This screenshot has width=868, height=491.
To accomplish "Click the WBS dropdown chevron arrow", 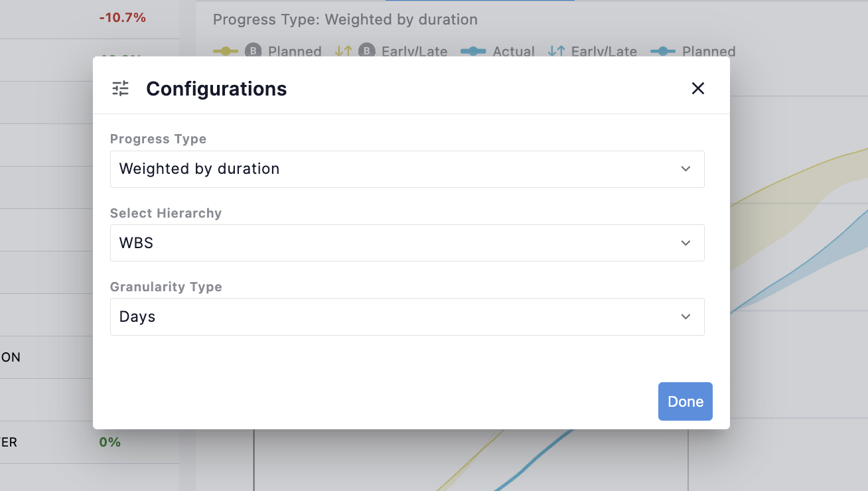I will 686,244.
